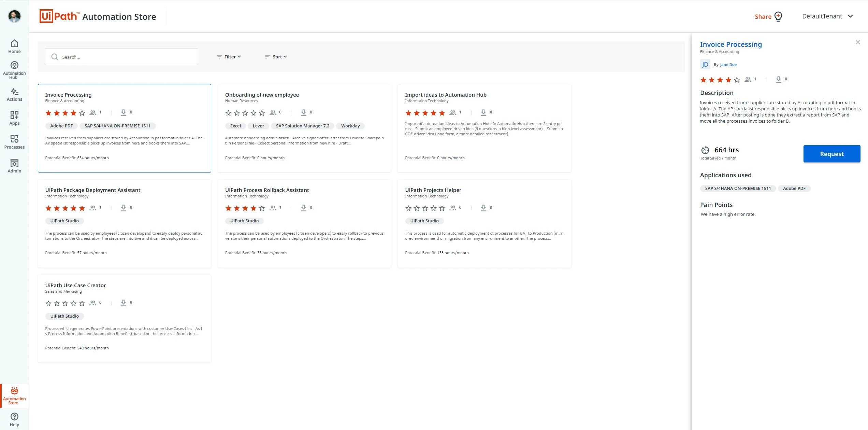Viewport: 868px width, 430px height.
Task: Click download icon on Invoice Processing card
Action: [124, 112]
